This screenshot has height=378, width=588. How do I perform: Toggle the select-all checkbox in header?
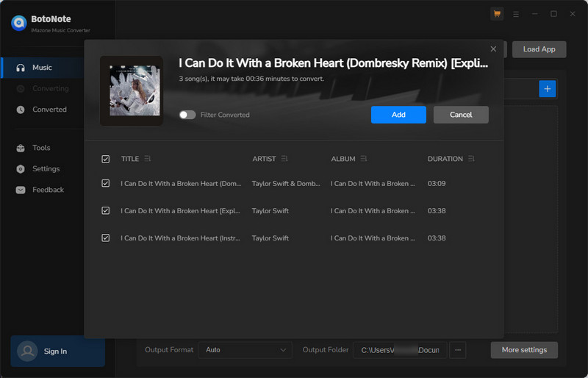coord(106,159)
